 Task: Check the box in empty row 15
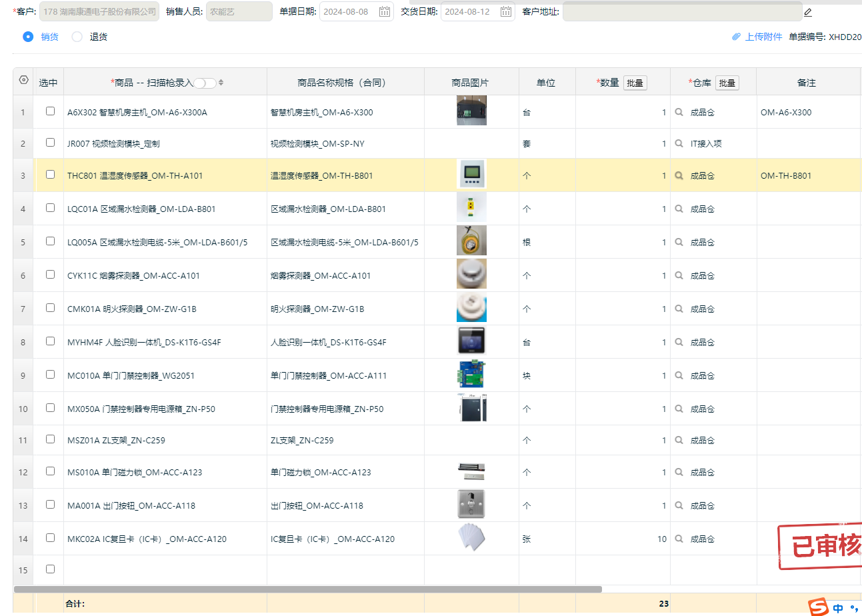click(x=50, y=569)
